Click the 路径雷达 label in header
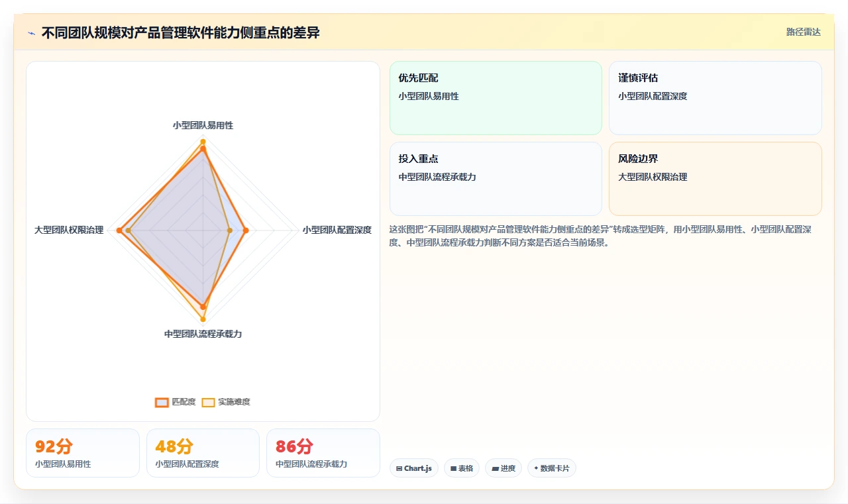The height and width of the screenshot is (504, 848). [803, 32]
